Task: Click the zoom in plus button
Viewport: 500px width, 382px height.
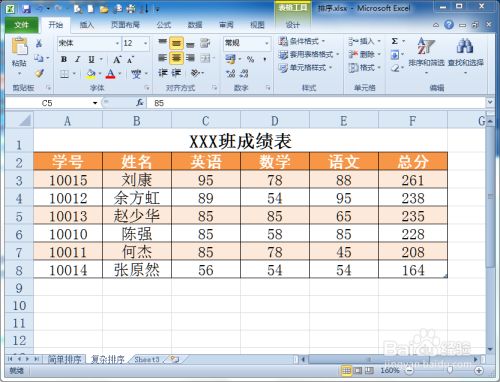Action: (479, 371)
